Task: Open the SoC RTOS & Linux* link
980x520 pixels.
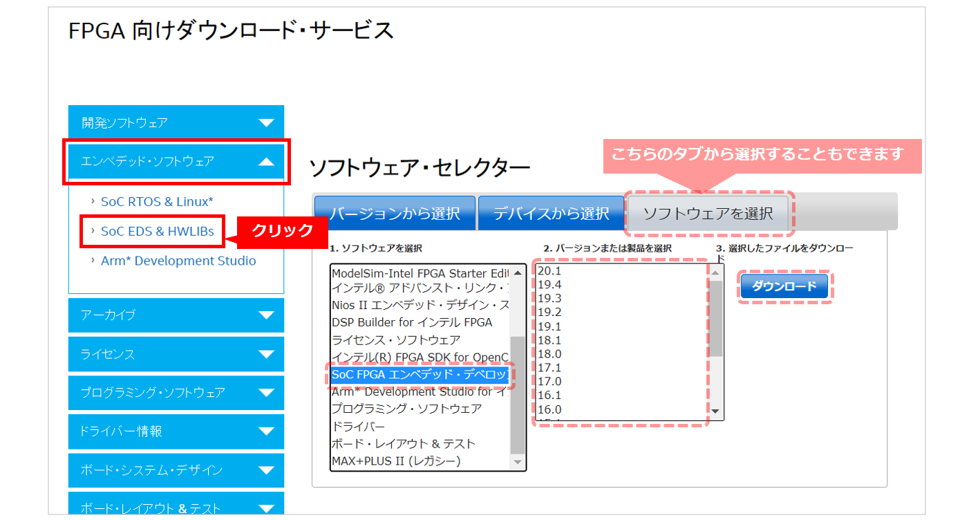Action: pyautogui.click(x=157, y=202)
